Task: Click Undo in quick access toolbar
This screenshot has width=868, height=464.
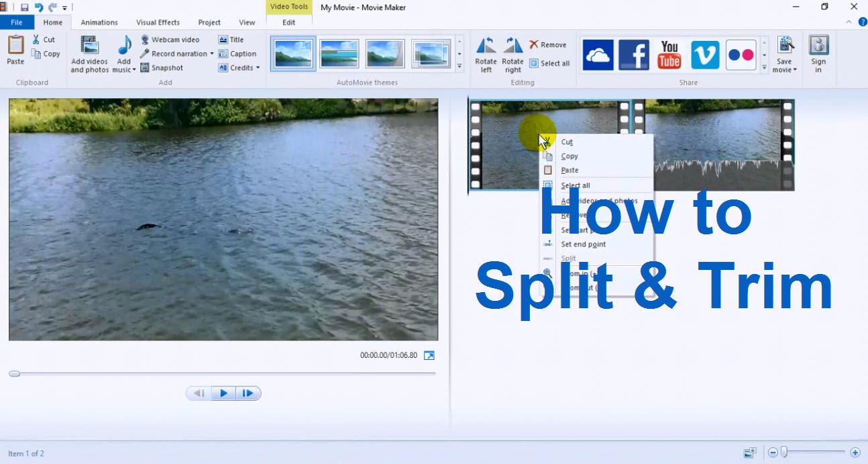Action: [x=38, y=7]
